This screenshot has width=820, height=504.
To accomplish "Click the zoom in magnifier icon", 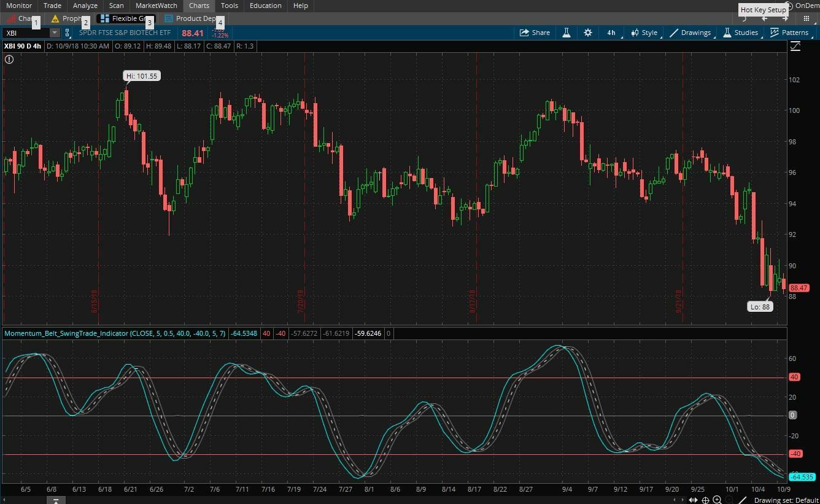I will coord(717,500).
